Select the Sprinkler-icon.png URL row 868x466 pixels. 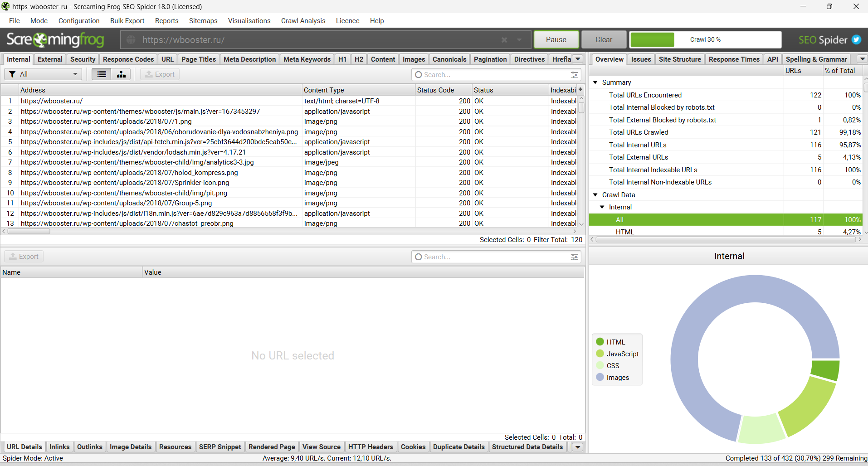(x=289, y=183)
